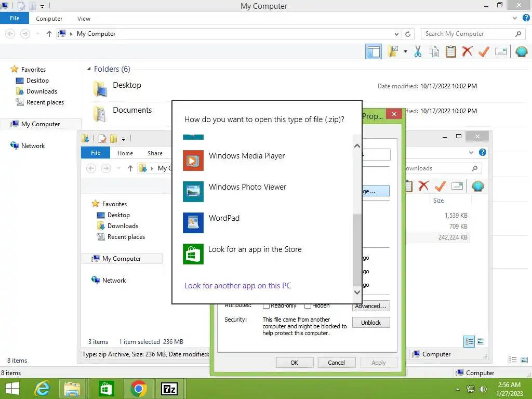Collapse the Folders (6) group
This screenshot has height=399, width=532.
(x=89, y=69)
